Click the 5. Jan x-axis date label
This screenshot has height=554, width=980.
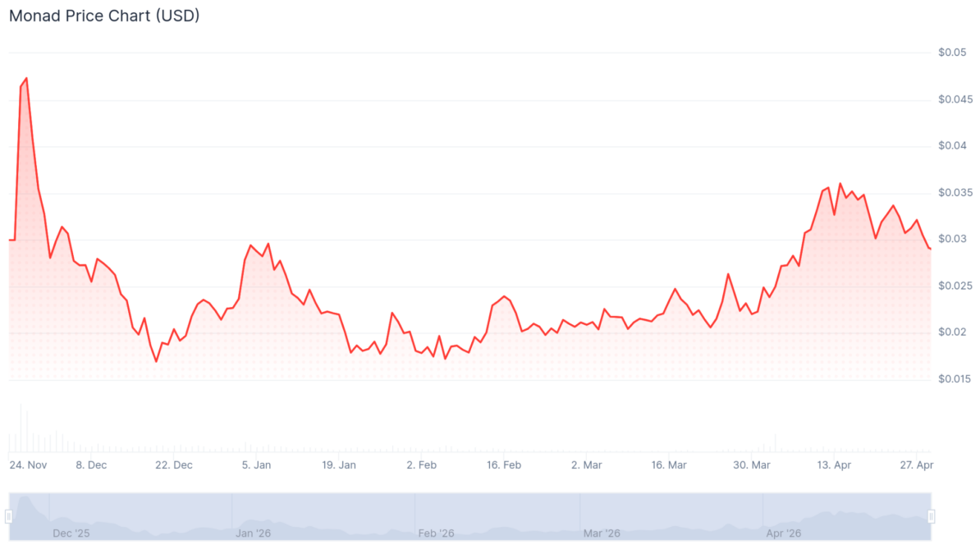[x=257, y=465]
